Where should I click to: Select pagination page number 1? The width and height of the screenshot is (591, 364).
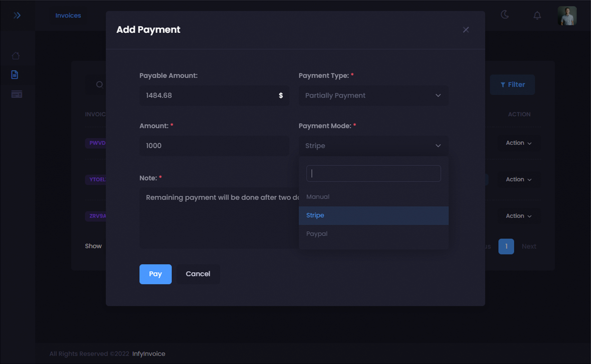click(x=506, y=246)
